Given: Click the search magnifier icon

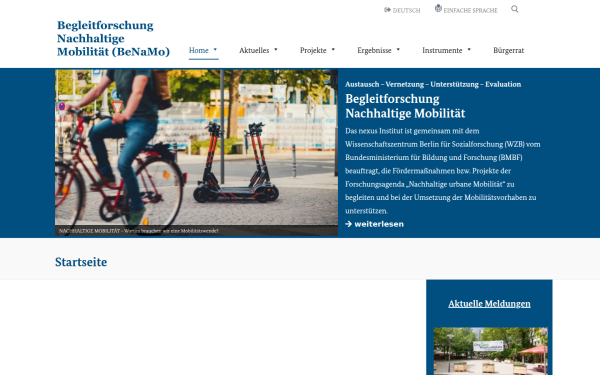Looking at the screenshot, I should coord(515,9).
